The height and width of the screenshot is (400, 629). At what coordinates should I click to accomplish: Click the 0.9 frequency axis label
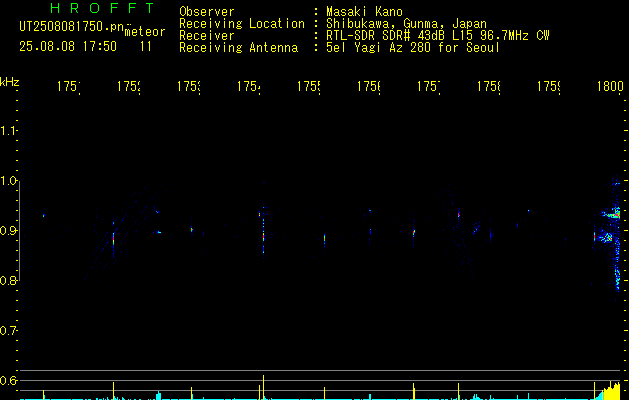click(x=8, y=230)
